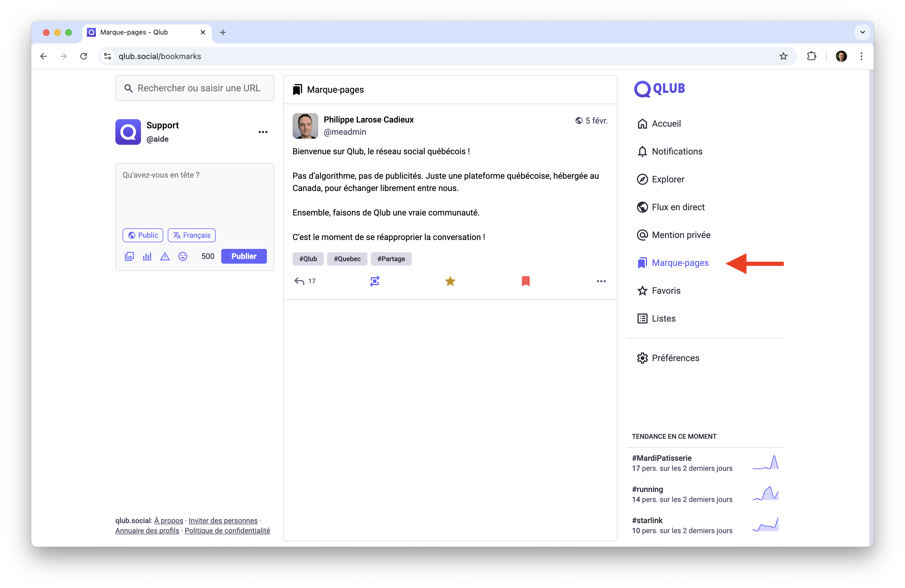Viewport: 905px width, 588px height.
Task: Open the Support account options menu
Action: (x=263, y=132)
